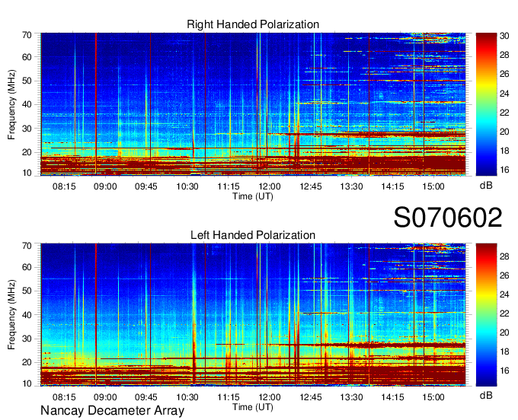
Task: Click the 40 MHz tick on the Left Handed plot
Action: (x=27, y=315)
